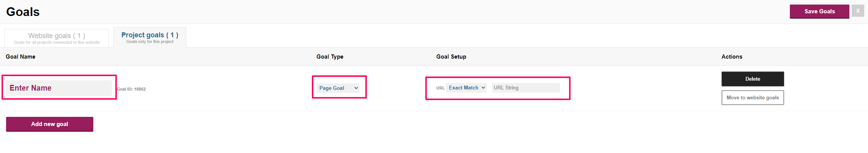The height and width of the screenshot is (153, 868).
Task: Select the Goal ID: 16862 text
Action: click(x=131, y=89)
